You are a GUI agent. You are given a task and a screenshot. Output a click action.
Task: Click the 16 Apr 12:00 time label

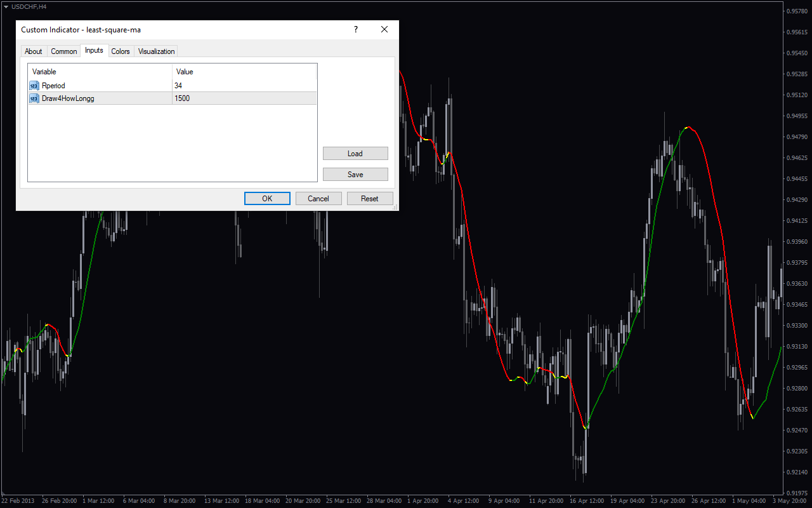(x=587, y=501)
